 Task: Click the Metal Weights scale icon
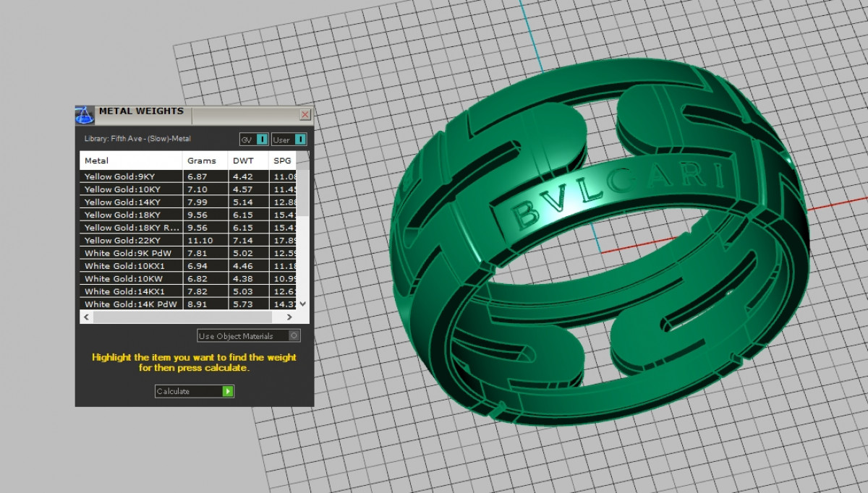click(85, 114)
